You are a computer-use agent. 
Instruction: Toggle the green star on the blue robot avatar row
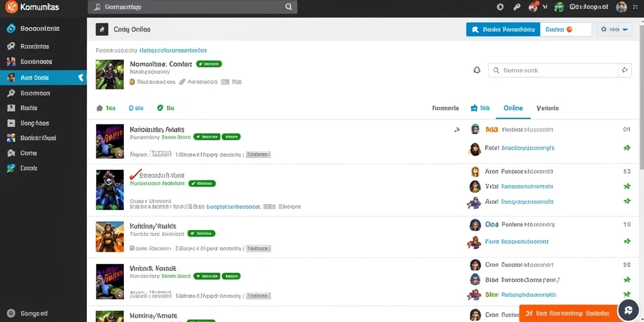(627, 201)
